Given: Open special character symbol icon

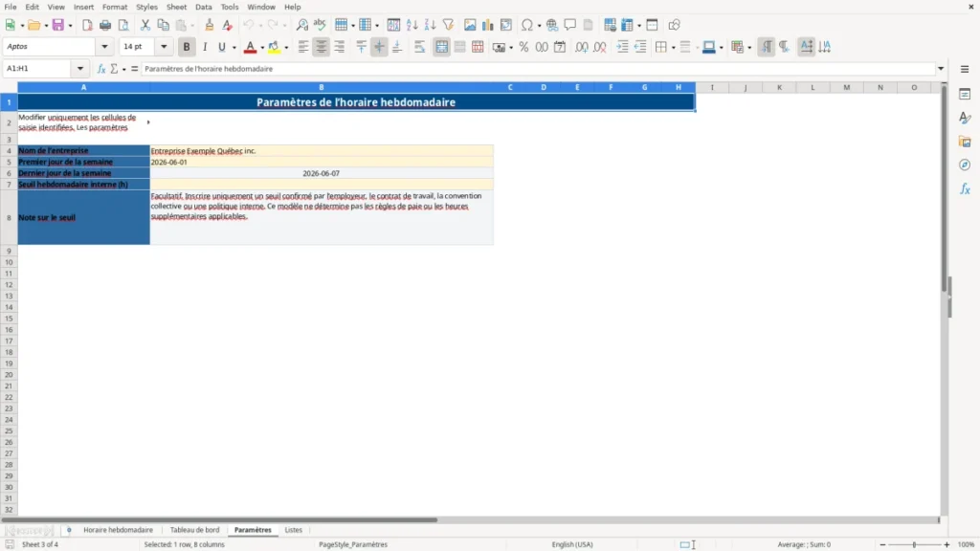Looking at the screenshot, I should pyautogui.click(x=527, y=25).
